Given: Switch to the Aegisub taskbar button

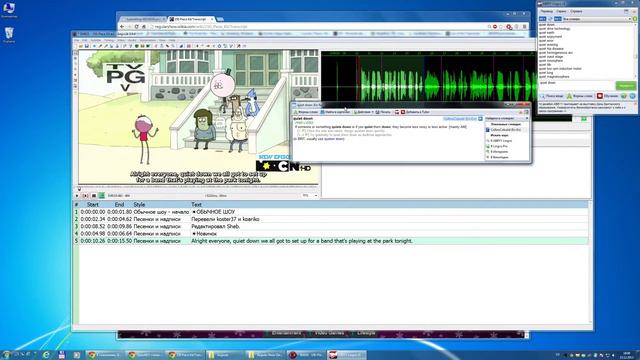Looking at the screenshot, I should coord(306,355).
